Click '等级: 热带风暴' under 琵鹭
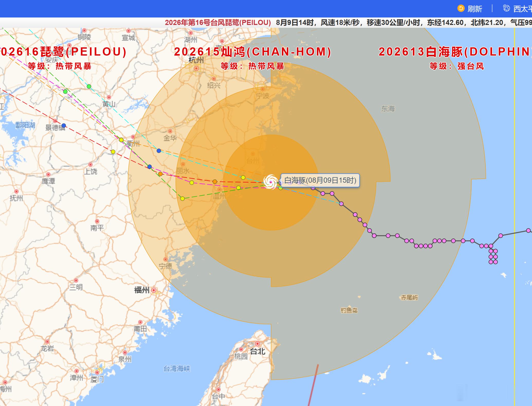This screenshot has height=406, width=532. [60, 66]
